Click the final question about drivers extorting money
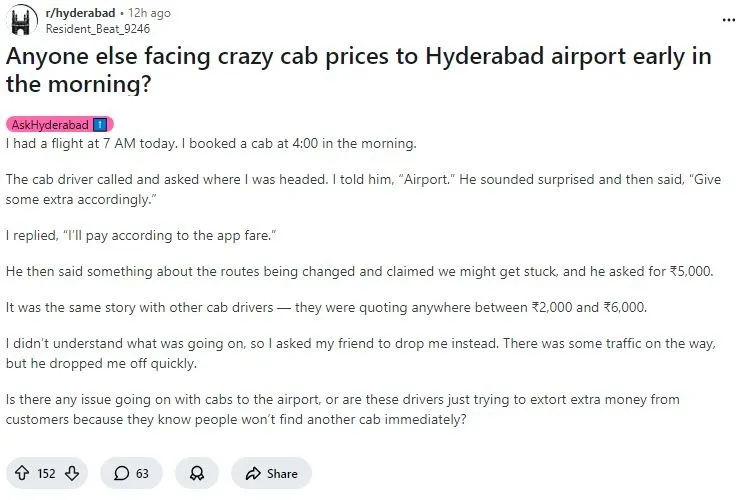 click(x=342, y=409)
